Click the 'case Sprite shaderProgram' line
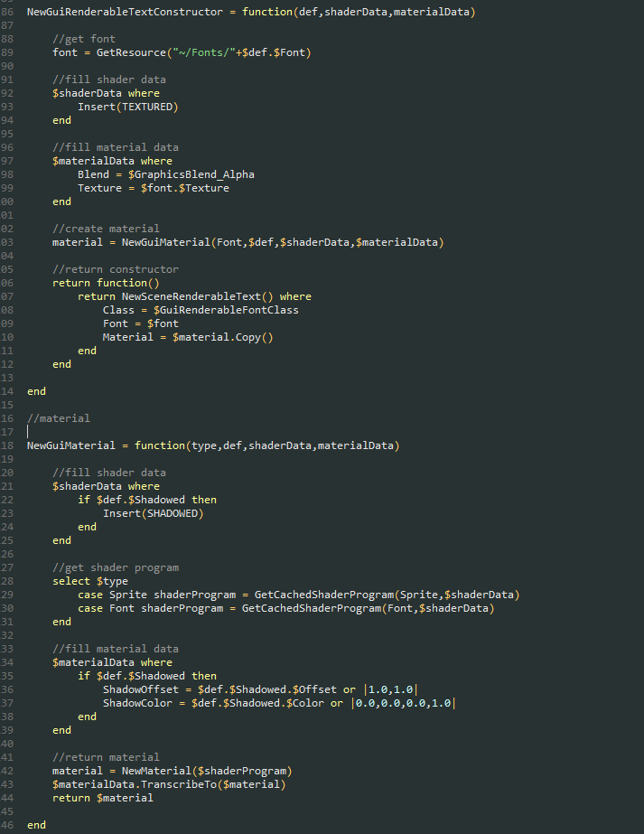 point(298,595)
